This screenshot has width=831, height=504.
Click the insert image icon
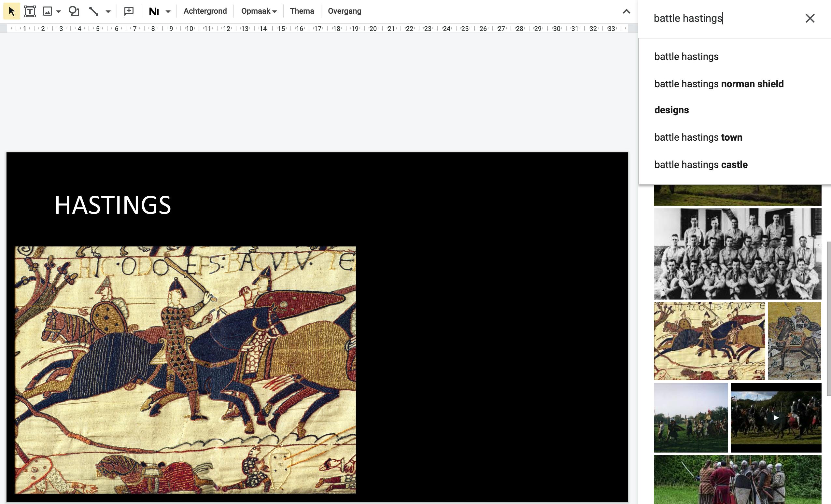(48, 11)
